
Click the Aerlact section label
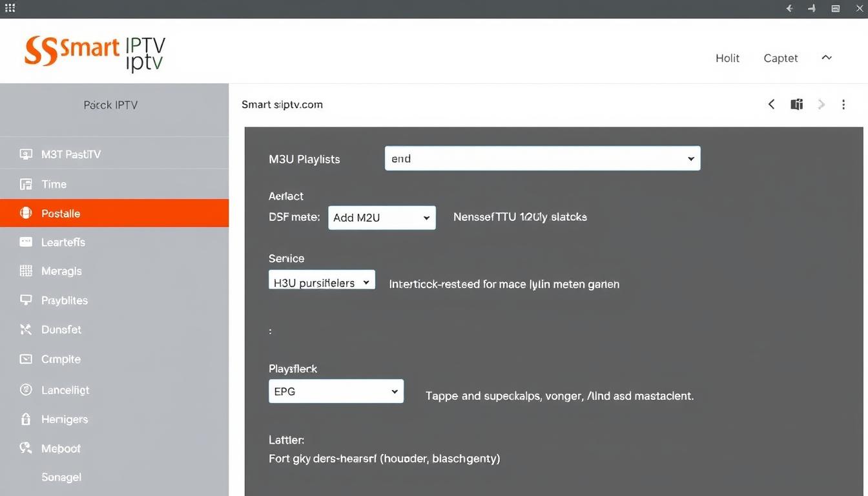286,196
